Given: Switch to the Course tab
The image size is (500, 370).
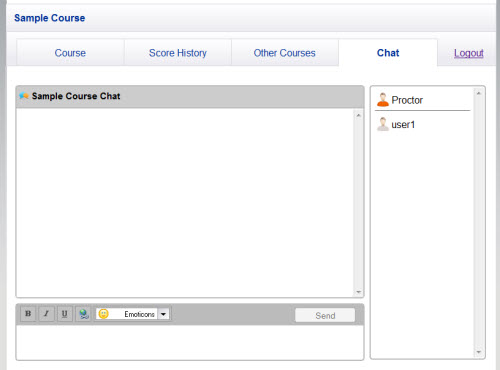Looking at the screenshot, I should (70, 53).
